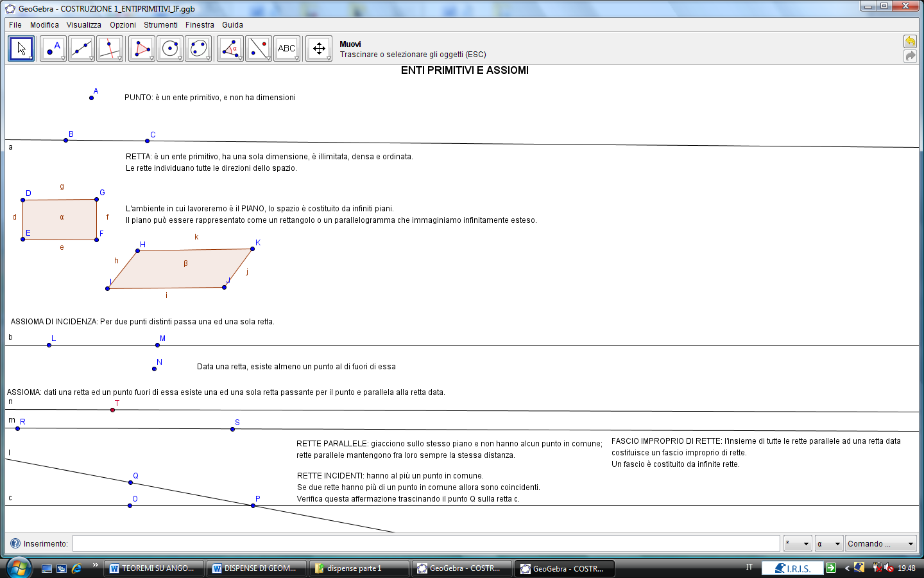Click the green arrow tray icon beside I.R.I.S.
The width and height of the screenshot is (924, 578).
[831, 568]
